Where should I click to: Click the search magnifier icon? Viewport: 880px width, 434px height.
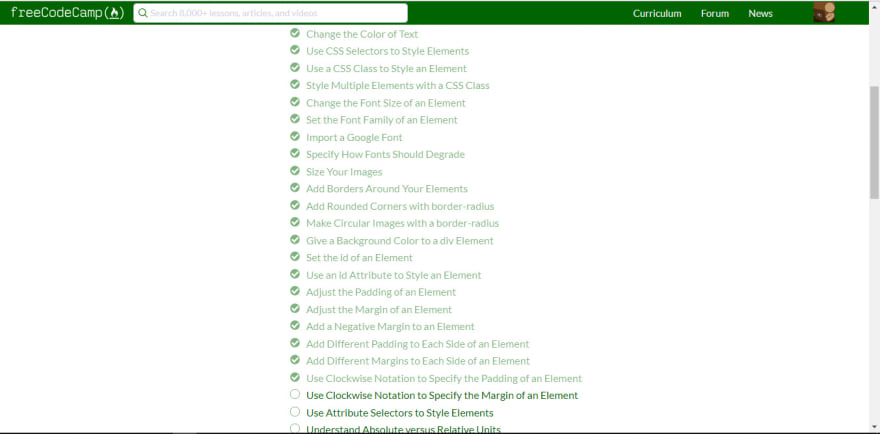point(143,13)
